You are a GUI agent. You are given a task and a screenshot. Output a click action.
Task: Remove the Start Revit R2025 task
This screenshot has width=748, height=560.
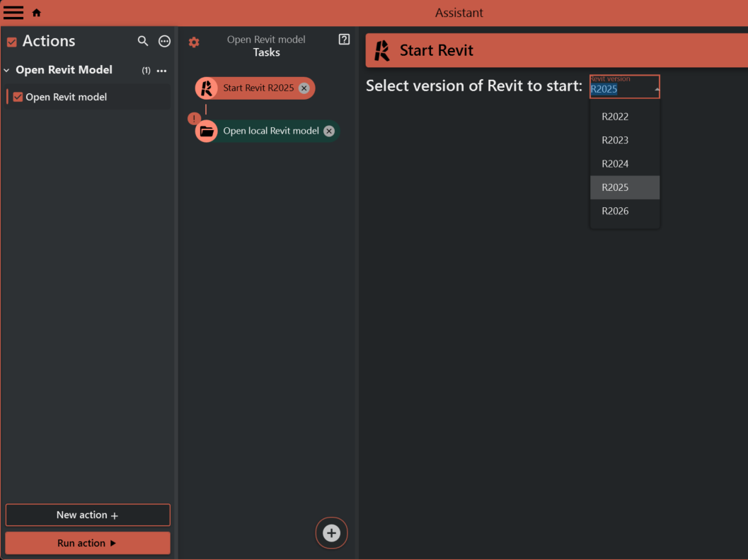(304, 88)
